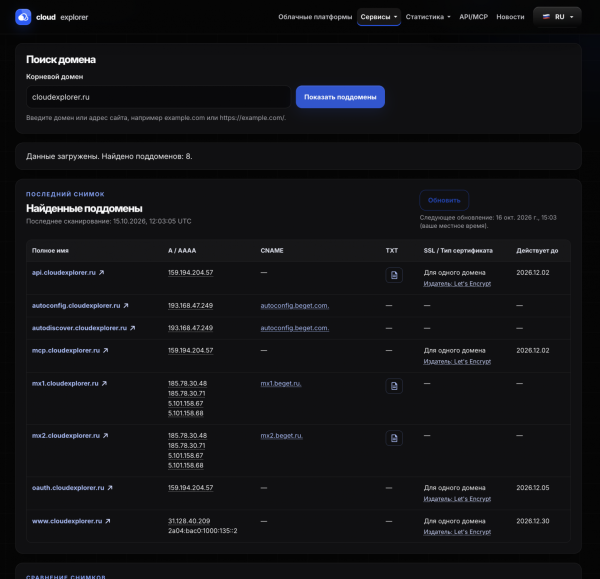Open the Сервисы dropdown menu
Image resolution: width=600 pixels, height=579 pixels.
click(x=378, y=17)
